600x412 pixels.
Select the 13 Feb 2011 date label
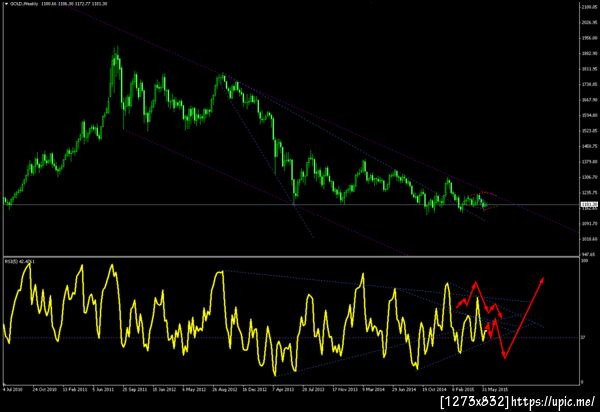pyautogui.click(x=75, y=389)
